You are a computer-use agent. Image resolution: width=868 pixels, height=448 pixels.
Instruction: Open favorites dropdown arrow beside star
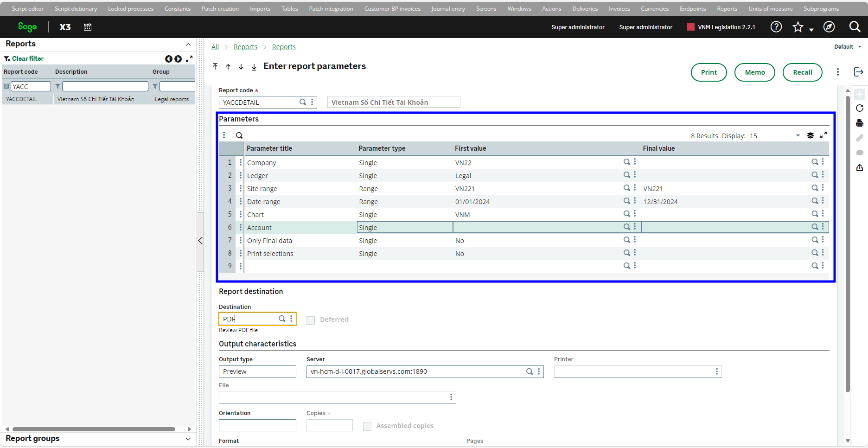click(x=811, y=30)
